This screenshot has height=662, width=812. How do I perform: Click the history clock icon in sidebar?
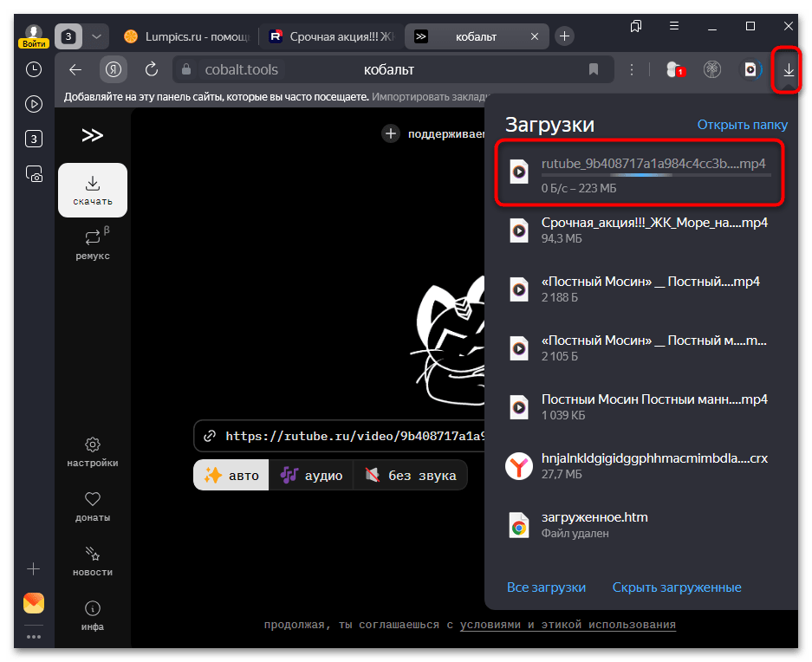pyautogui.click(x=34, y=69)
